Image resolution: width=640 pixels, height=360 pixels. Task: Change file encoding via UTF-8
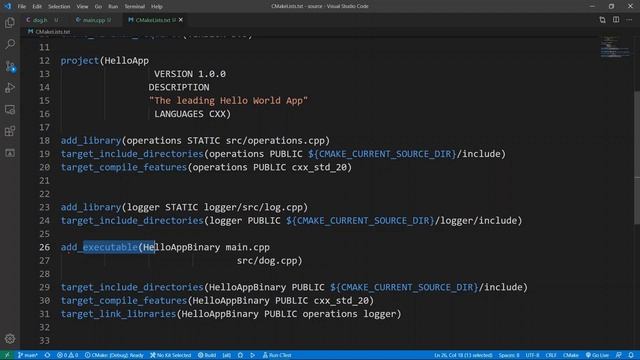click(532, 355)
